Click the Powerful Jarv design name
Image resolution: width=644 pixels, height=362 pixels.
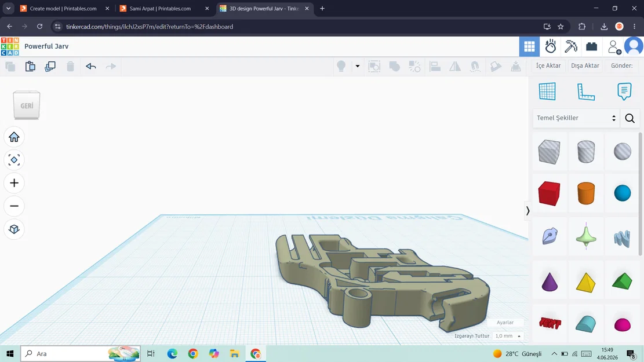pos(46,46)
